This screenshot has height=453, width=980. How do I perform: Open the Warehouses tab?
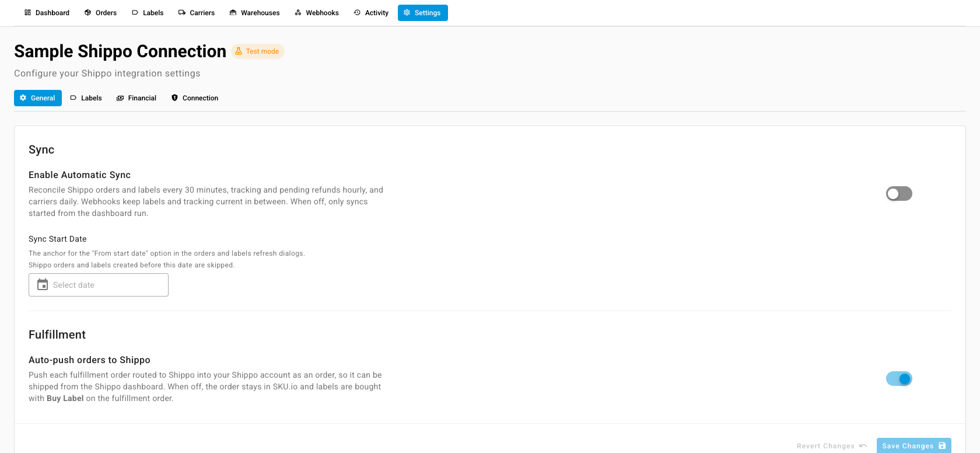tap(254, 13)
